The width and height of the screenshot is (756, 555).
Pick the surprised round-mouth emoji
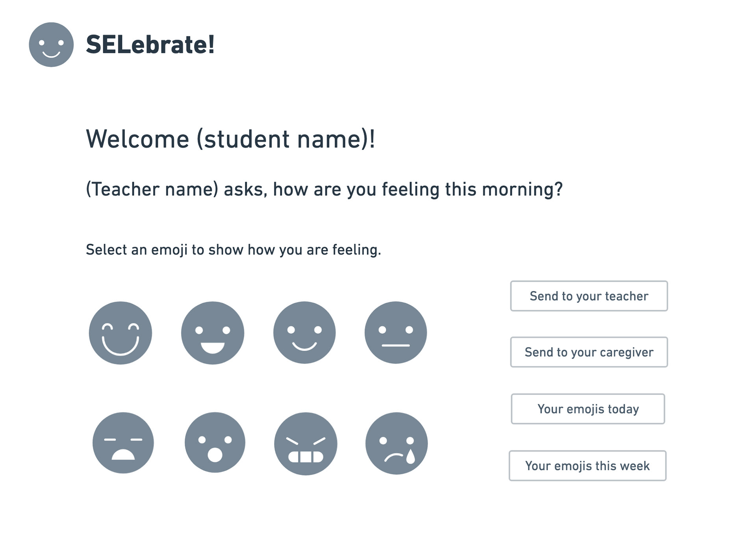[x=215, y=442]
